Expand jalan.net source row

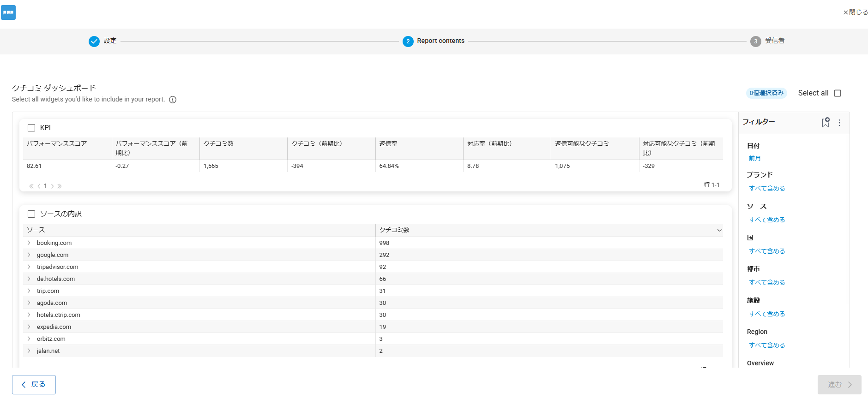click(29, 351)
